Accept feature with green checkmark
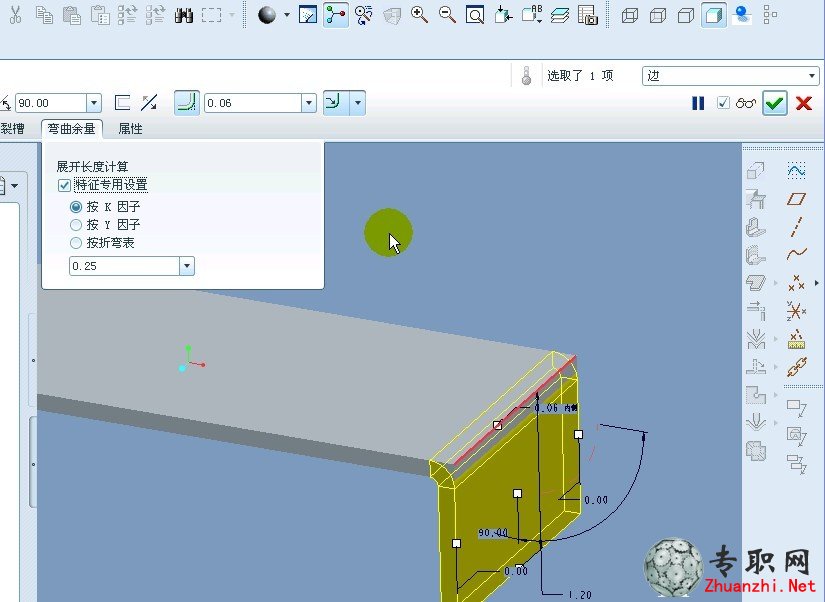Image resolution: width=825 pixels, height=602 pixels. [774, 103]
